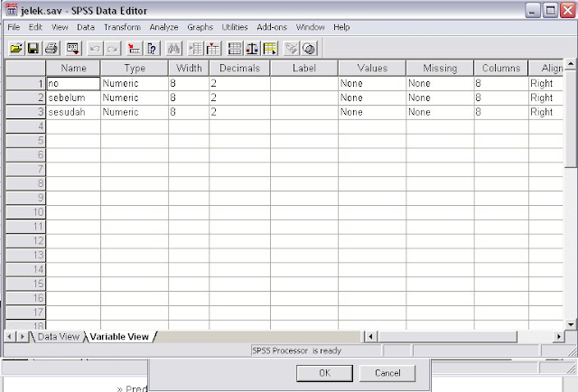Image resolution: width=578 pixels, height=392 pixels.
Task: Open the Help menu
Action: [x=341, y=27]
